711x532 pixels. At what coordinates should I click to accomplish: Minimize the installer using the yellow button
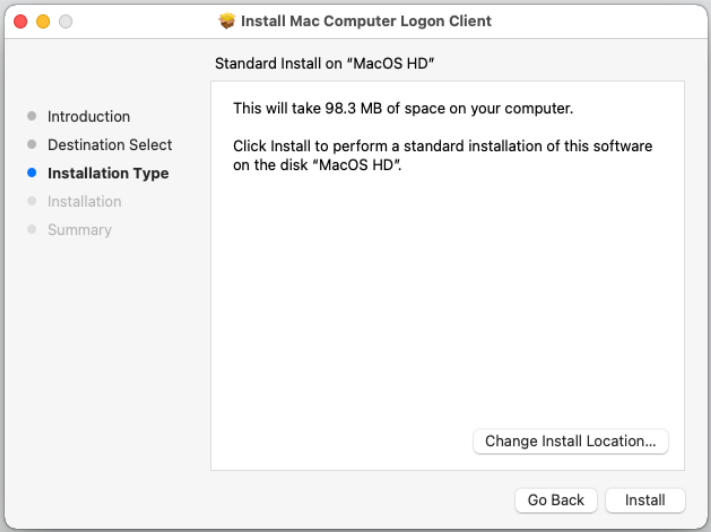(43, 21)
